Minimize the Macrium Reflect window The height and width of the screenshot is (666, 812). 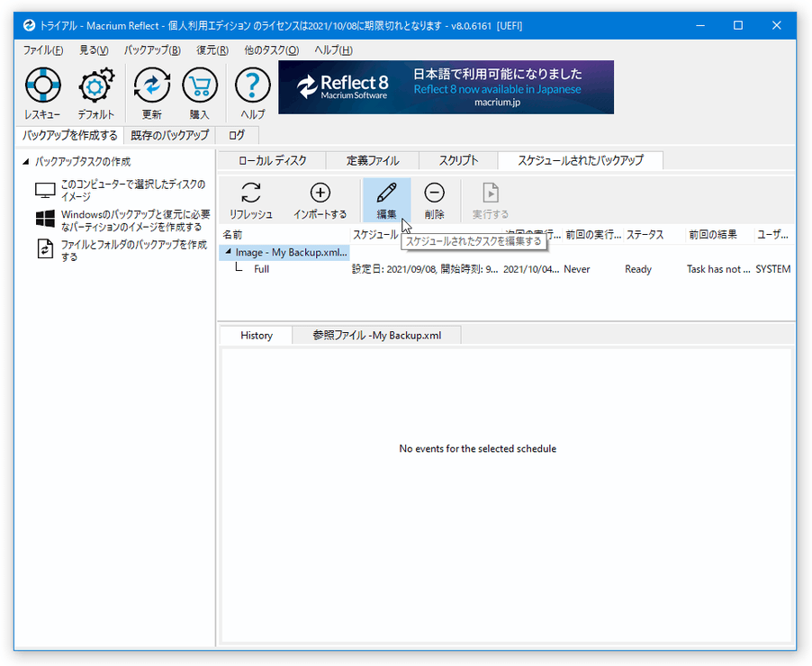pyautogui.click(x=700, y=25)
